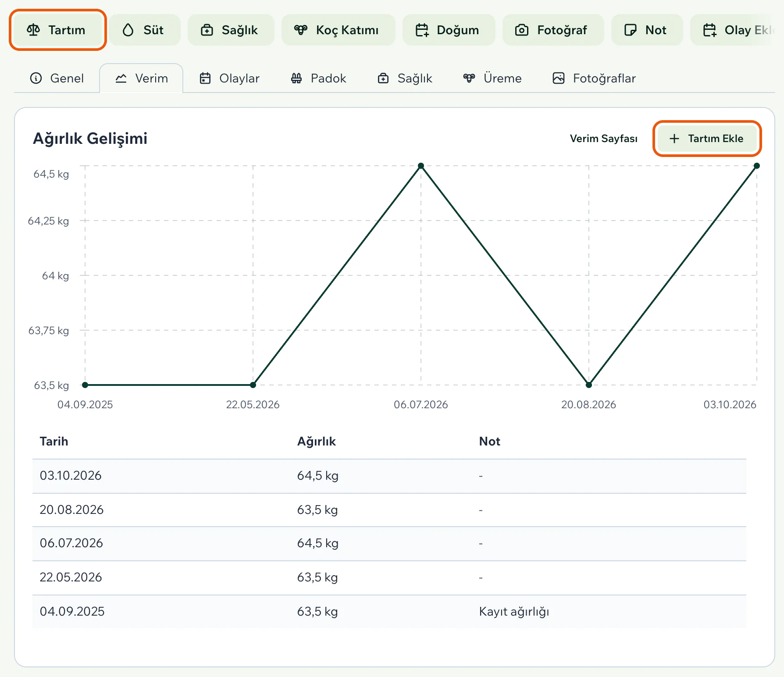Open the Genel tab
Viewport: 784px width, 677px height.
coord(57,78)
